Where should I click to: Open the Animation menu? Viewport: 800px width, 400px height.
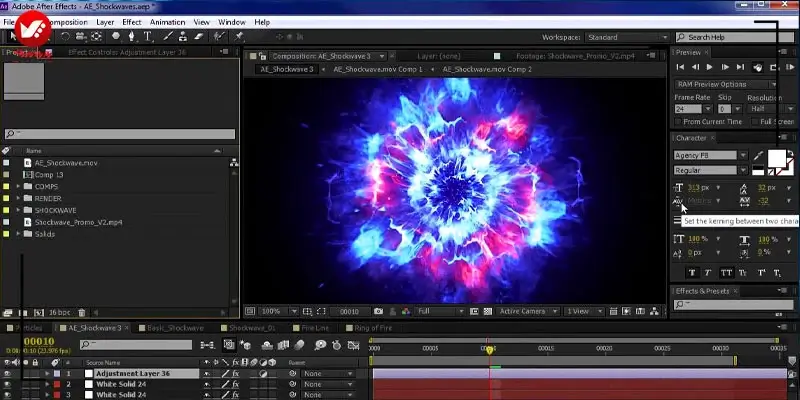pyautogui.click(x=167, y=22)
